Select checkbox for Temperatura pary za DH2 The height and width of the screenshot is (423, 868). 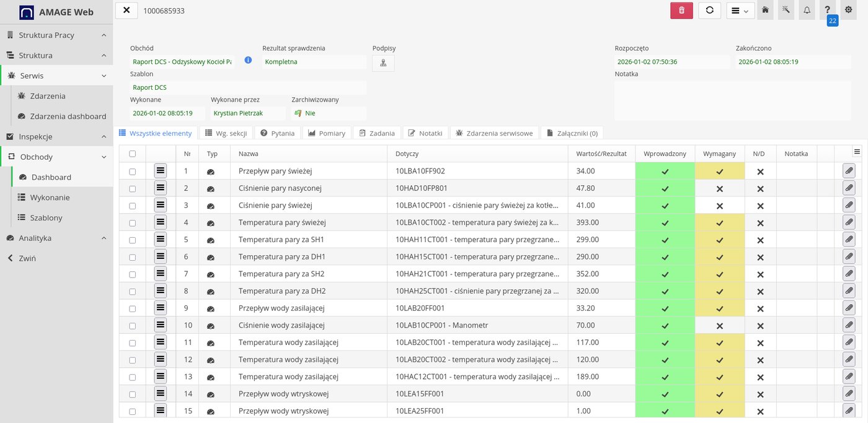click(x=132, y=291)
